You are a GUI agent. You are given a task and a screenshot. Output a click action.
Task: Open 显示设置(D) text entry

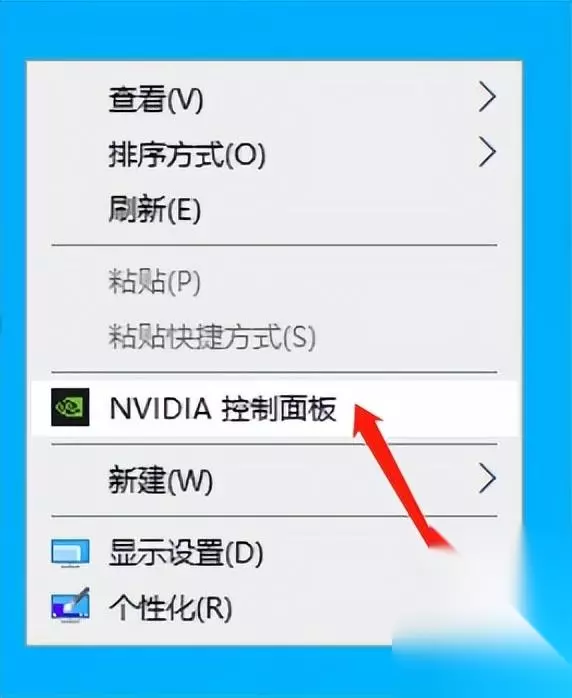click(186, 552)
